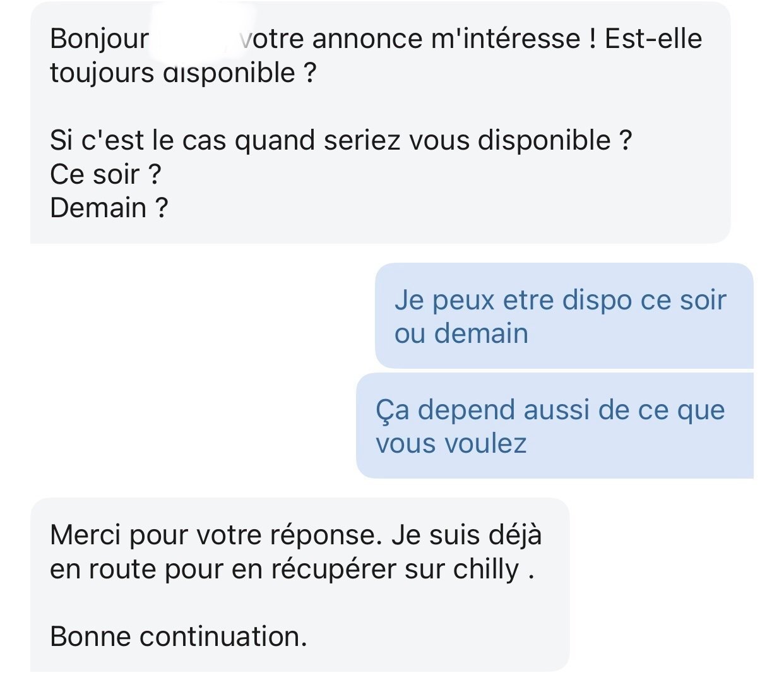The image size is (784, 699).
Task: Click the "Ce soir ?" line
Action: click(x=105, y=174)
